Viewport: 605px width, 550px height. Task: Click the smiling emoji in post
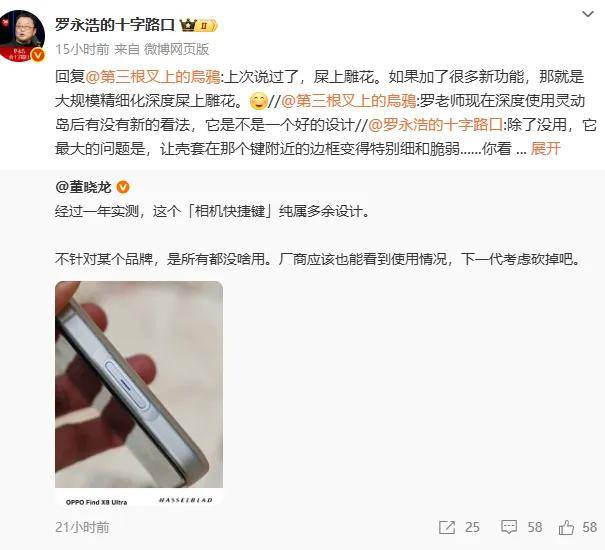coord(259,101)
